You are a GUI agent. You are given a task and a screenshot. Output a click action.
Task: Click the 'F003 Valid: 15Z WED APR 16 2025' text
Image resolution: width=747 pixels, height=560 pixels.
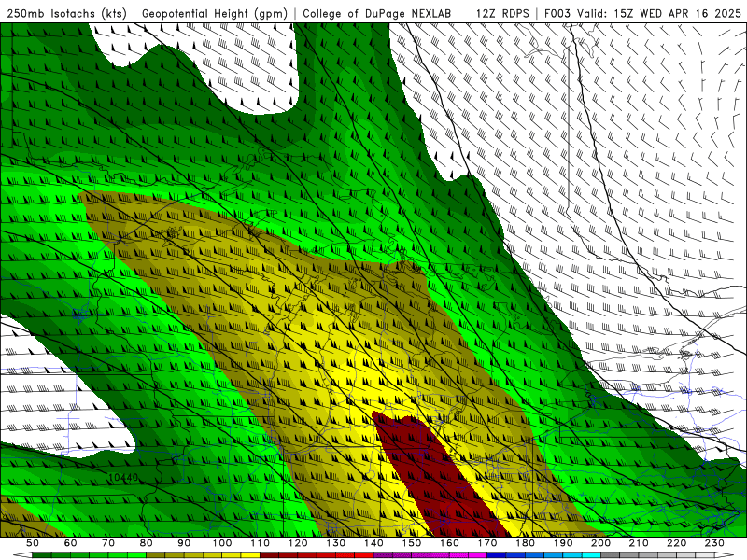(642, 14)
